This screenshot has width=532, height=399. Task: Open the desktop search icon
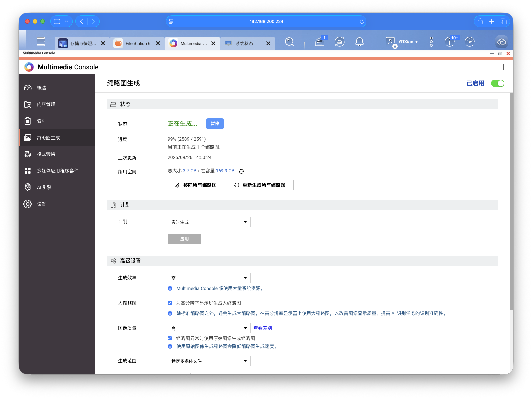click(x=289, y=42)
